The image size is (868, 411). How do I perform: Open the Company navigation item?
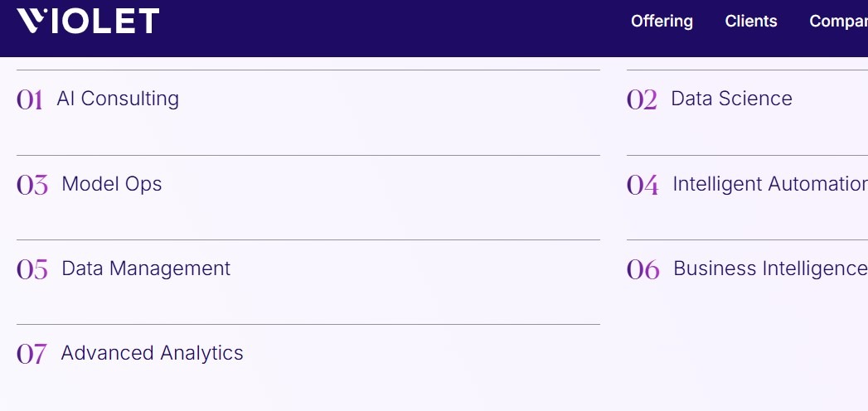click(x=839, y=22)
